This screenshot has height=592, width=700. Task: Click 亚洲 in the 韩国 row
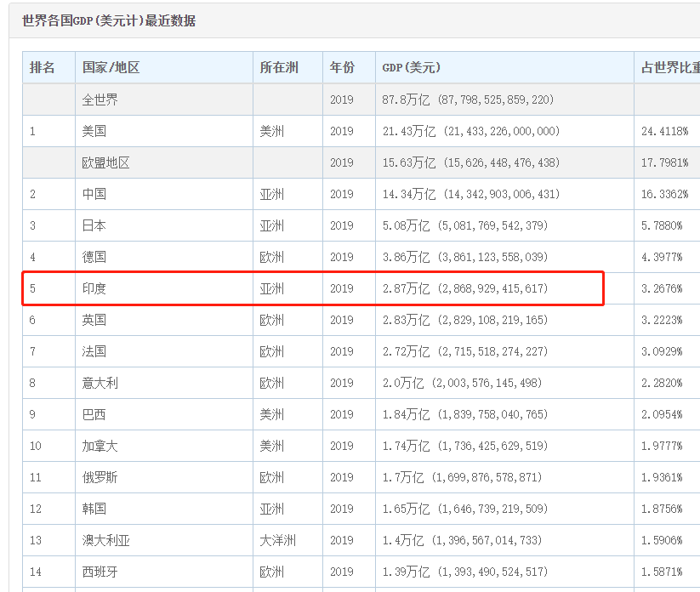click(x=272, y=509)
